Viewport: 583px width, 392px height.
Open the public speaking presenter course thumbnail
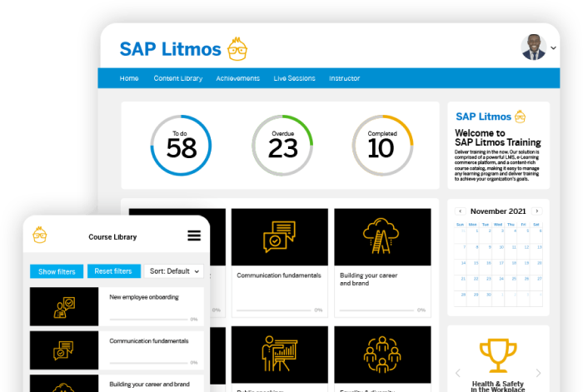coord(280,355)
